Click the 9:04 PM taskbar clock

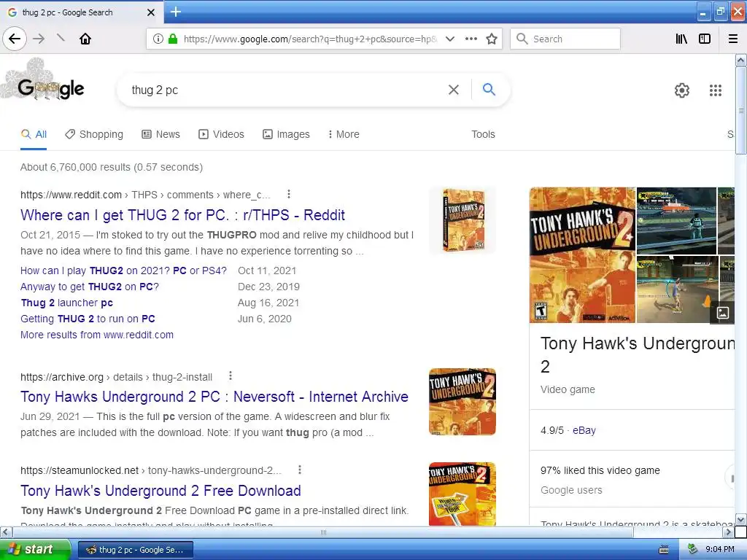(719, 550)
